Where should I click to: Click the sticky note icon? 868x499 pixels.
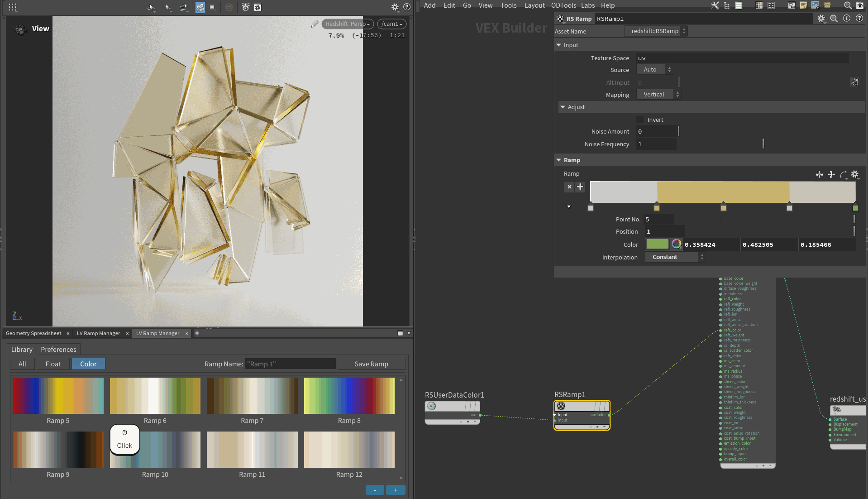[803, 5]
